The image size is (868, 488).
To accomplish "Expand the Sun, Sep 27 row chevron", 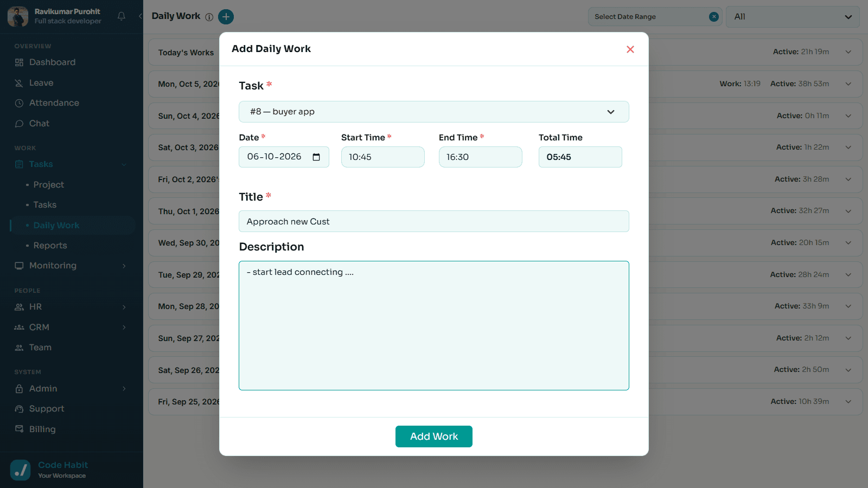I will [848, 338].
